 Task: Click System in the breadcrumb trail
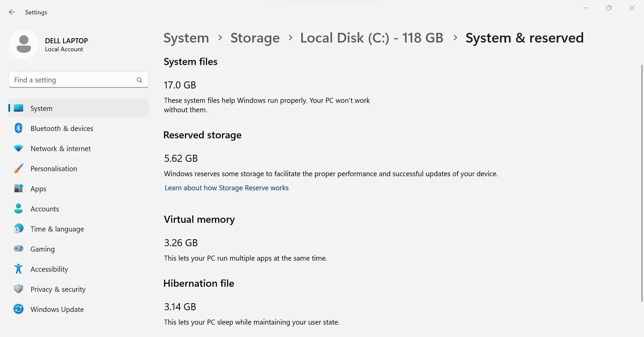186,38
